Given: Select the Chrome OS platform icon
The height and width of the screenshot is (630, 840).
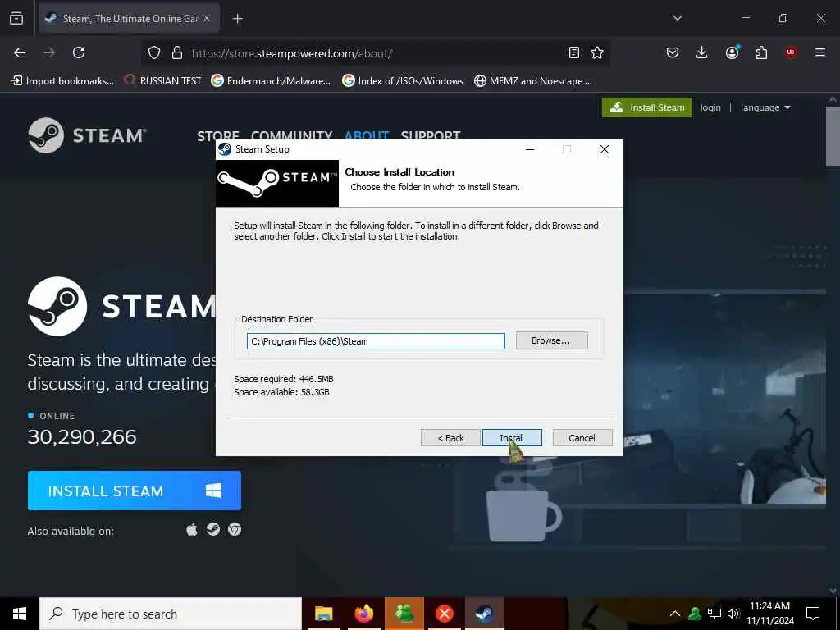Looking at the screenshot, I should (x=234, y=529).
